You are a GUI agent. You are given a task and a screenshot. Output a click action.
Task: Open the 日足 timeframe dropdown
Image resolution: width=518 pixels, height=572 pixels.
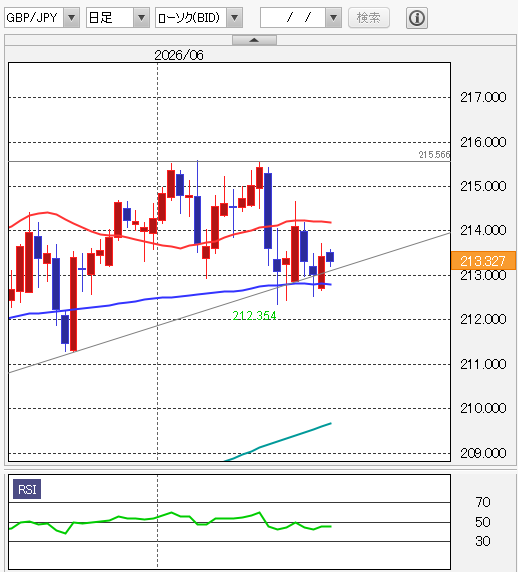pyautogui.click(x=118, y=18)
